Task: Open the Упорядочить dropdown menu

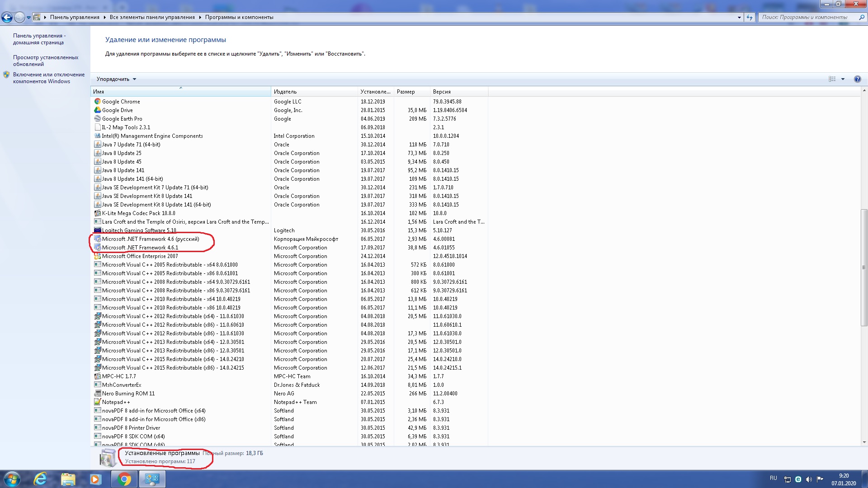Action: (116, 79)
